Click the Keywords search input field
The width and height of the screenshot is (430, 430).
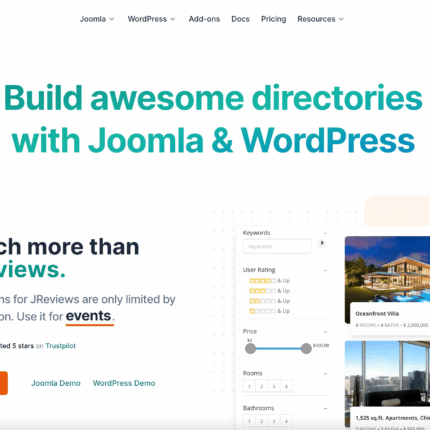277,246
